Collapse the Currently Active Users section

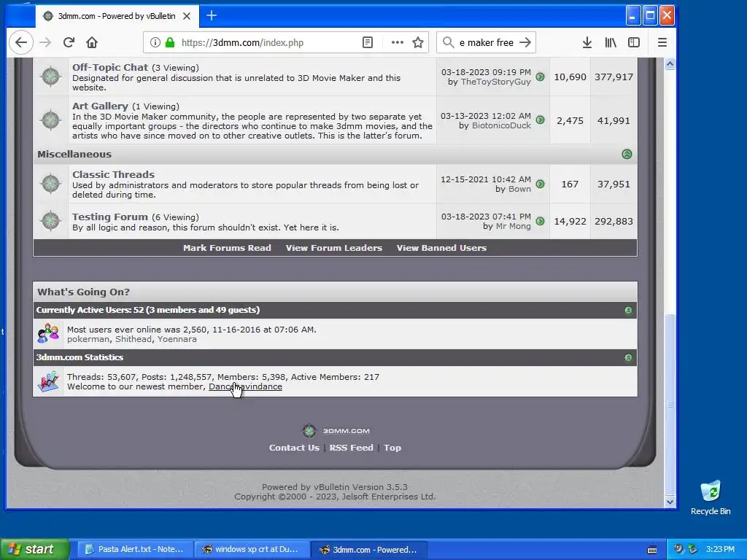coord(628,311)
